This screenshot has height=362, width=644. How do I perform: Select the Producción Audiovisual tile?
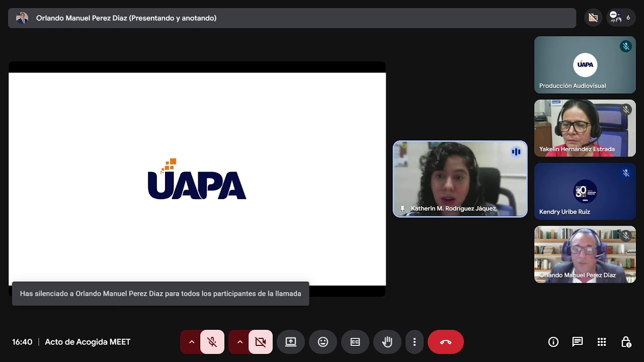(x=585, y=65)
